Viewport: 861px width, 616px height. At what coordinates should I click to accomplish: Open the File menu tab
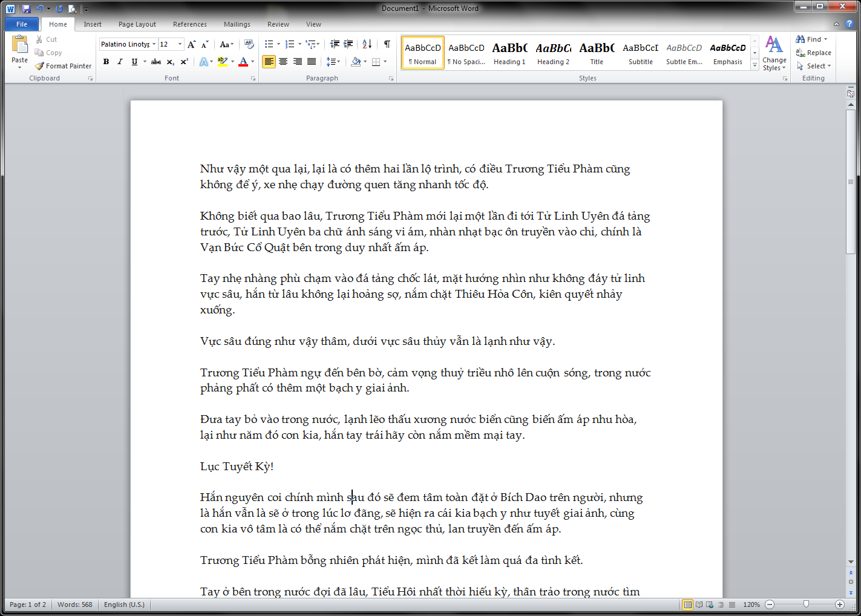(x=22, y=24)
